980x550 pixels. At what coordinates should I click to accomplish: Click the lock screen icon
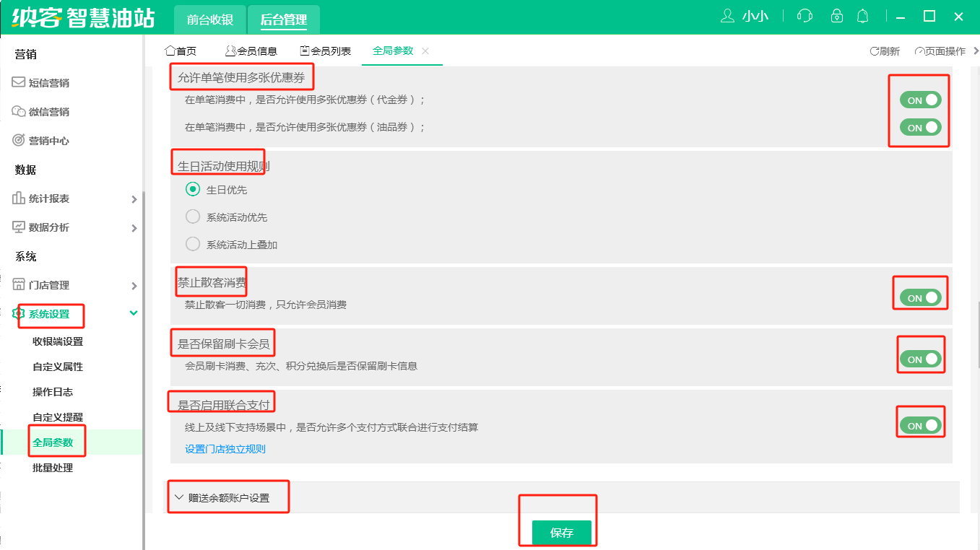tap(837, 17)
